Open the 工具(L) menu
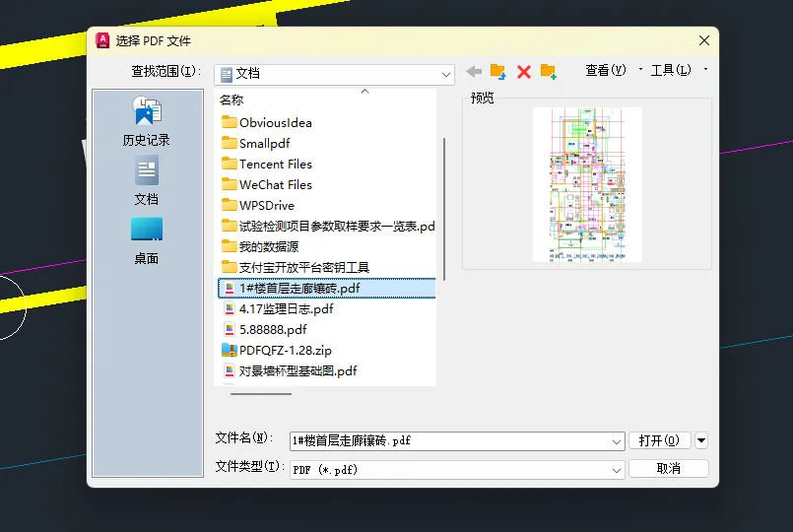 671,70
